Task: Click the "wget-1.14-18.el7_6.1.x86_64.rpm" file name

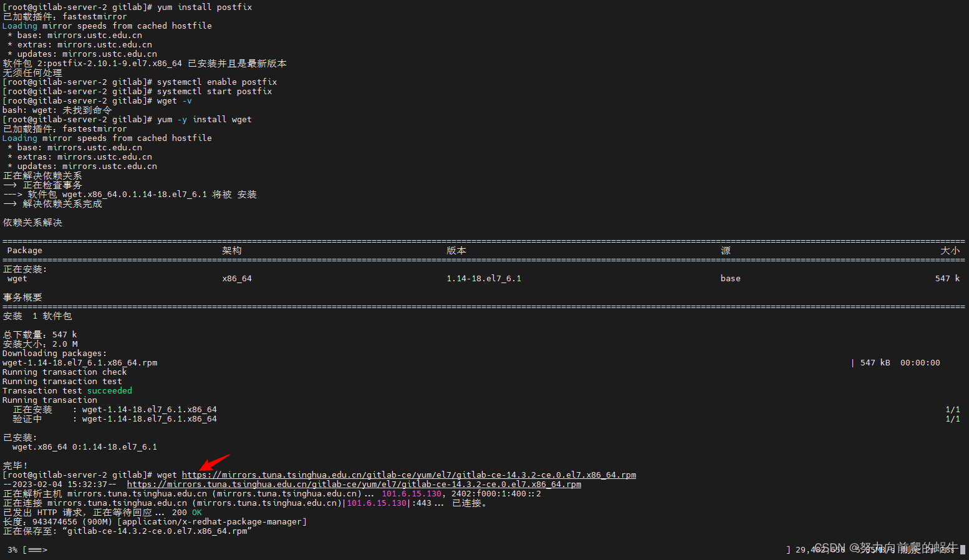Action: tap(80, 363)
